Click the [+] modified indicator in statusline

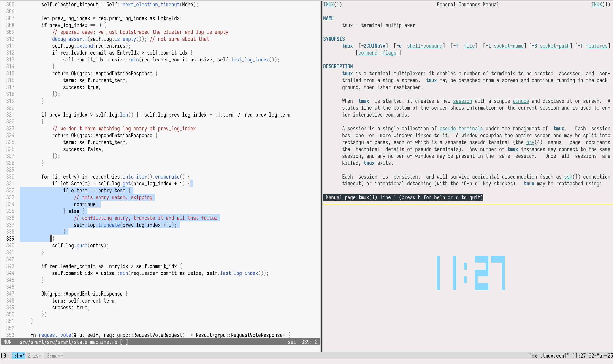(x=124, y=342)
